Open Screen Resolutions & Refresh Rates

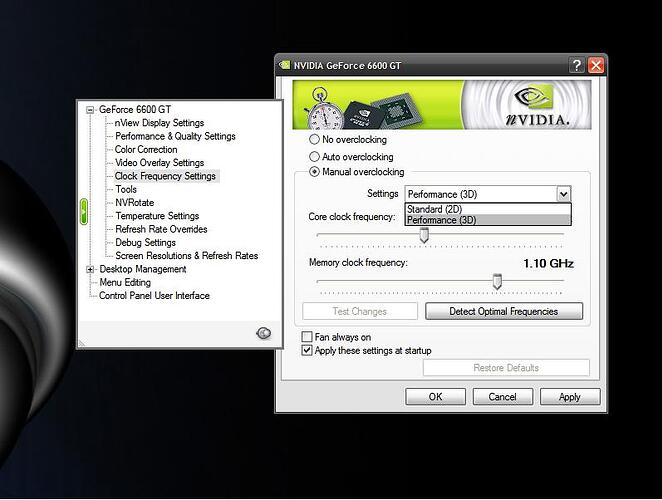(x=187, y=256)
